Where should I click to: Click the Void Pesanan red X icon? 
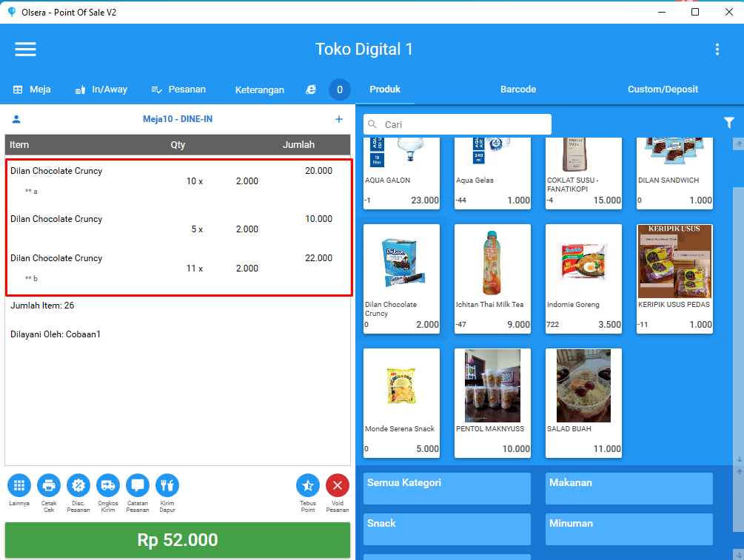pos(338,485)
